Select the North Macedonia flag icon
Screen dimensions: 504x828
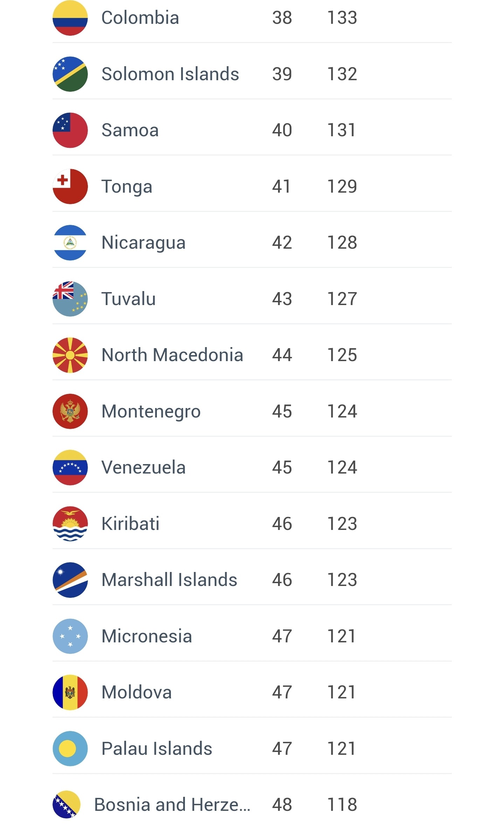(x=70, y=355)
